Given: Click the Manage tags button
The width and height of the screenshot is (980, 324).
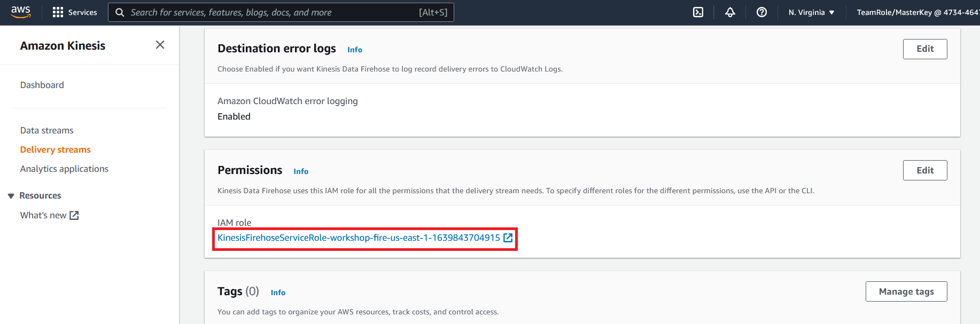Looking at the screenshot, I should coord(906,291).
